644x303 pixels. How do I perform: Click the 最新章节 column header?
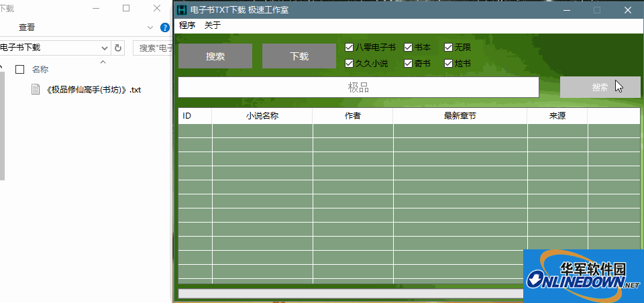point(460,116)
